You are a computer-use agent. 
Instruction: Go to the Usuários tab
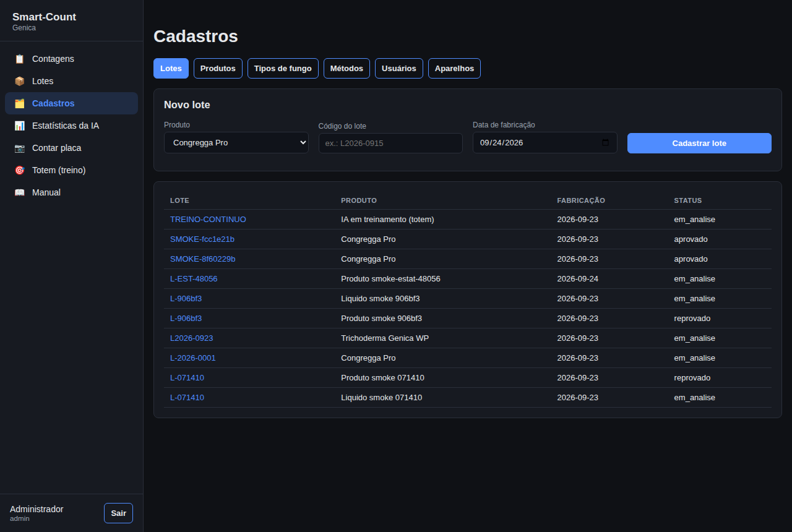tap(398, 69)
